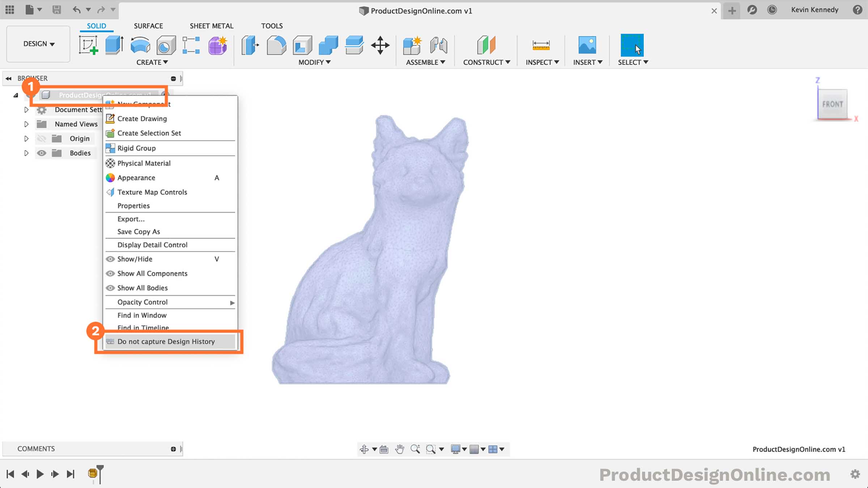This screenshot has width=868, height=488.
Task: Select the Move/Copy tool icon
Action: (380, 45)
